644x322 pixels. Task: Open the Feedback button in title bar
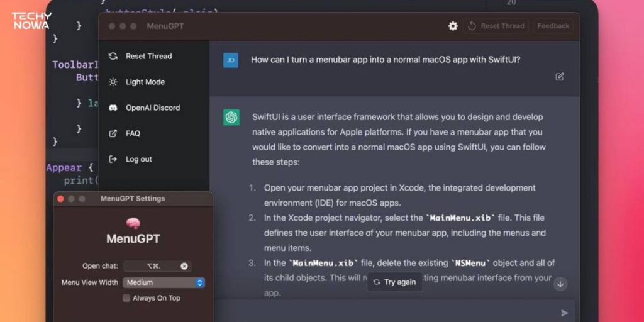[x=553, y=26]
